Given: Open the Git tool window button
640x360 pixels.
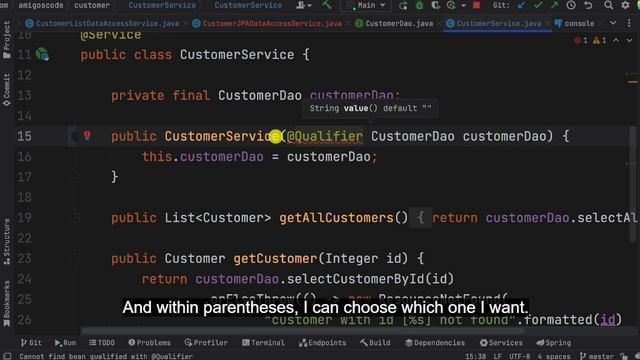Looking at the screenshot, I should (31, 343).
